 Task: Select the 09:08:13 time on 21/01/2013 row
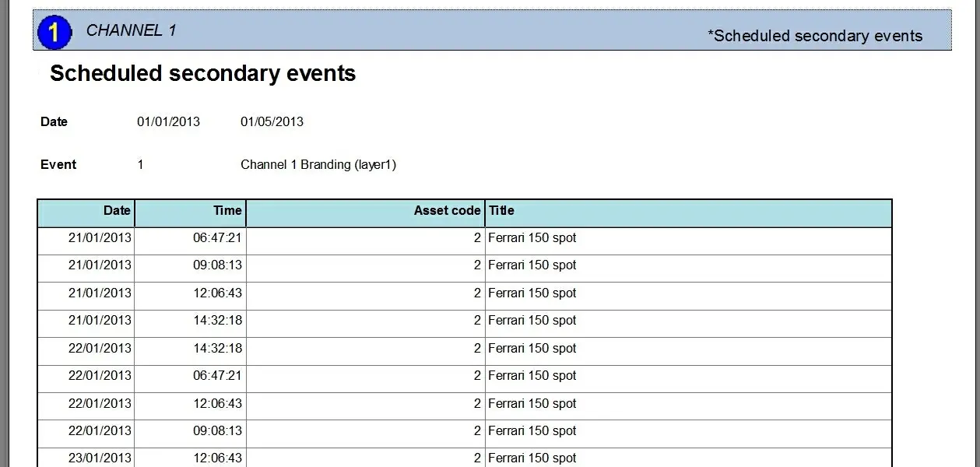pos(217,265)
